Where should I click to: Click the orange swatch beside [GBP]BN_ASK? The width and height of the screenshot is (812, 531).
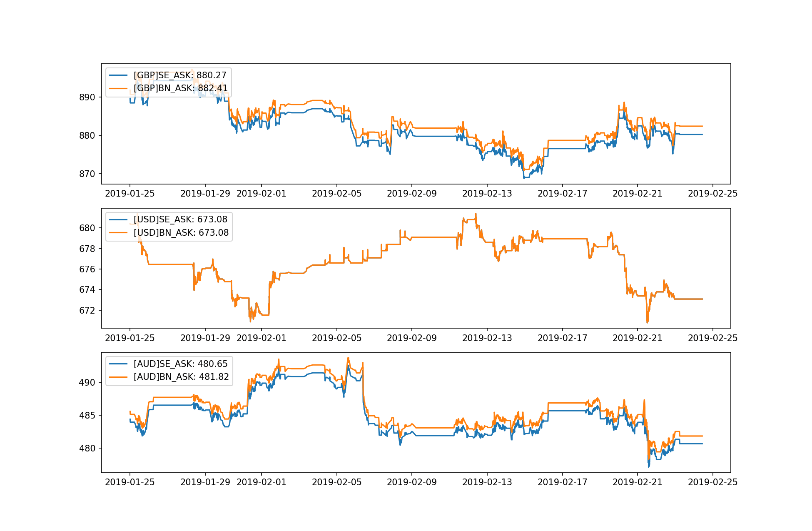coord(118,88)
